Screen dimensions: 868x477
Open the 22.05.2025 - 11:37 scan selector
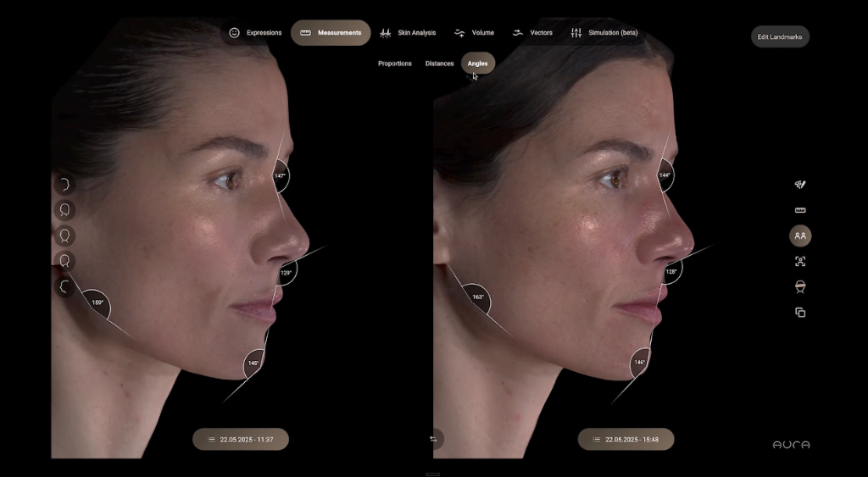click(x=240, y=440)
